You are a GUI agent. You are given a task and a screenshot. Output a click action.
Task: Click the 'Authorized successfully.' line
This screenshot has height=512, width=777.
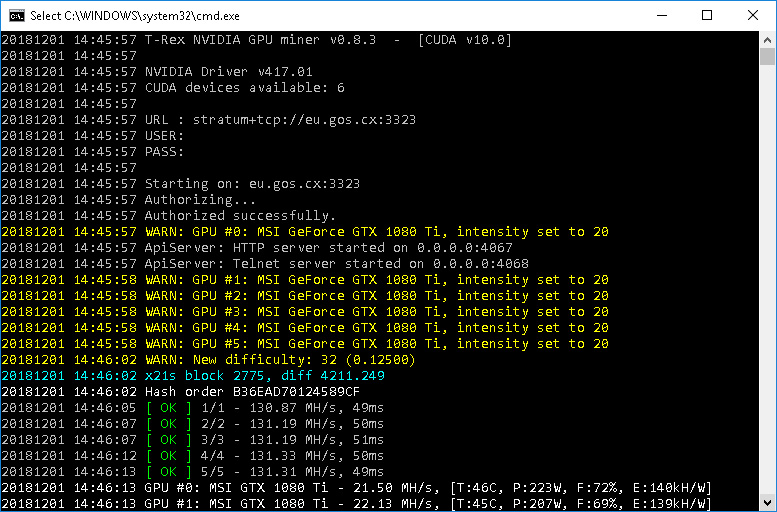(x=169, y=216)
